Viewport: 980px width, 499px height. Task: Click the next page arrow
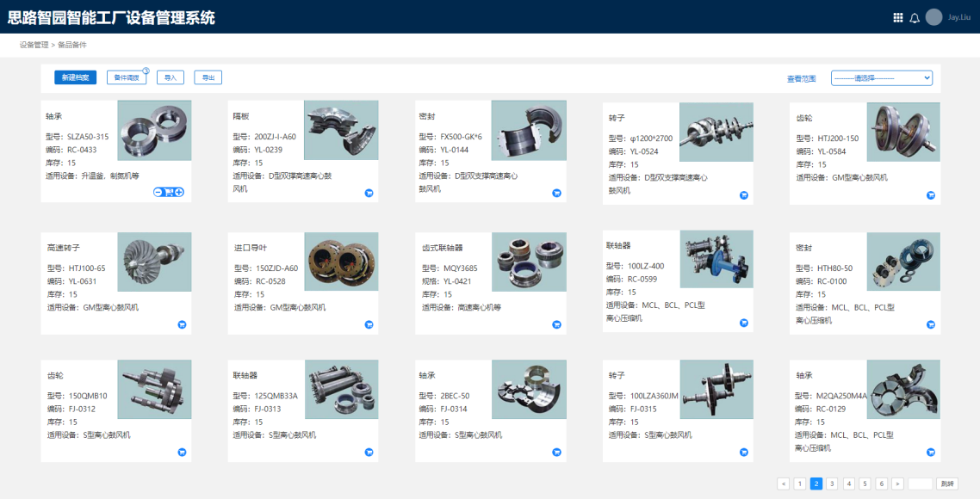pos(897,484)
